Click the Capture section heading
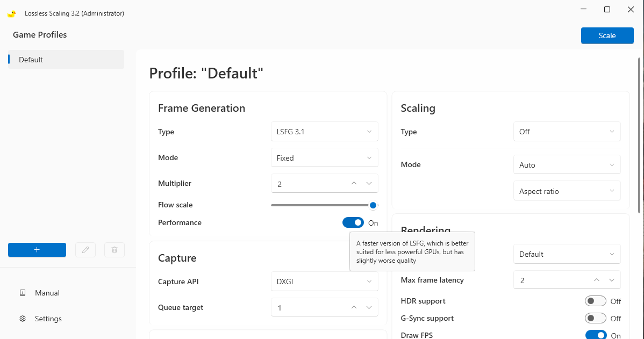Screen dimensions: 644x339 (177, 258)
